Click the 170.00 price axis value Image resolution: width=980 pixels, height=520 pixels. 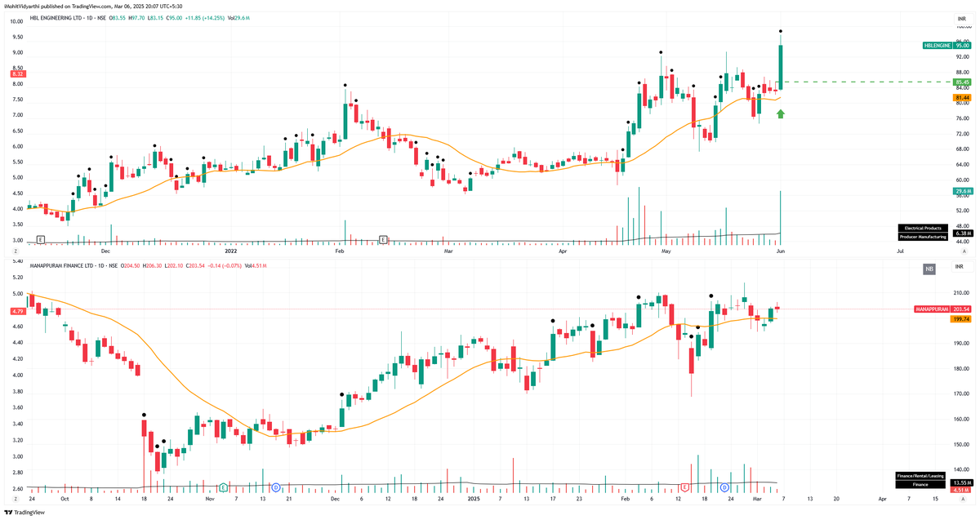tap(961, 394)
